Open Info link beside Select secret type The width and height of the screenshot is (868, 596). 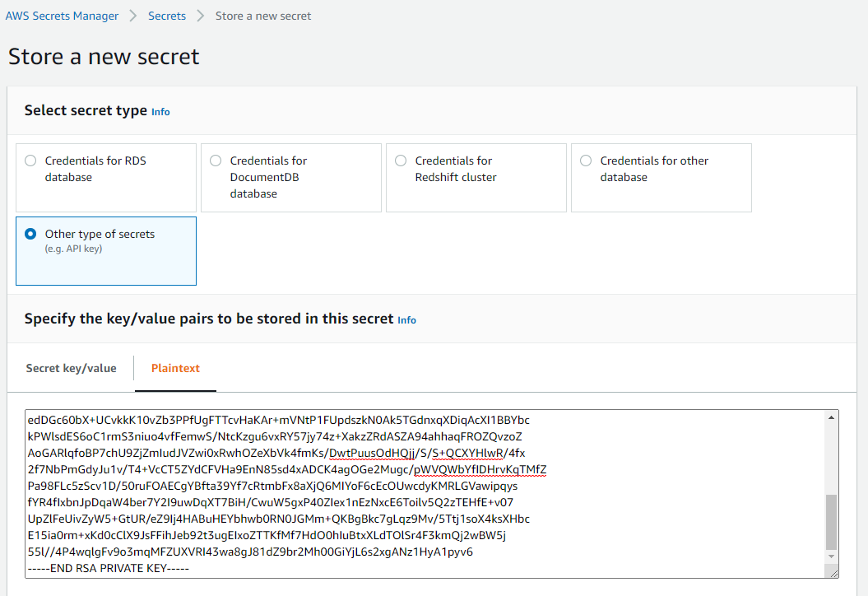(160, 112)
